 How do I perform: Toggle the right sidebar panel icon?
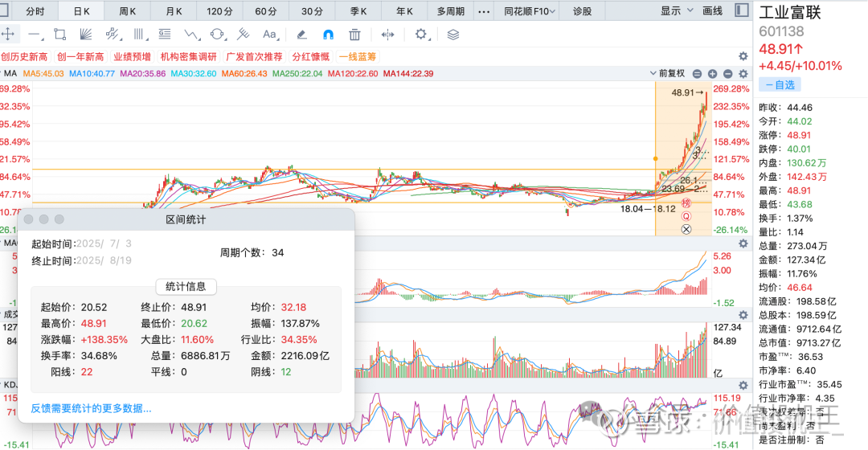point(741,10)
